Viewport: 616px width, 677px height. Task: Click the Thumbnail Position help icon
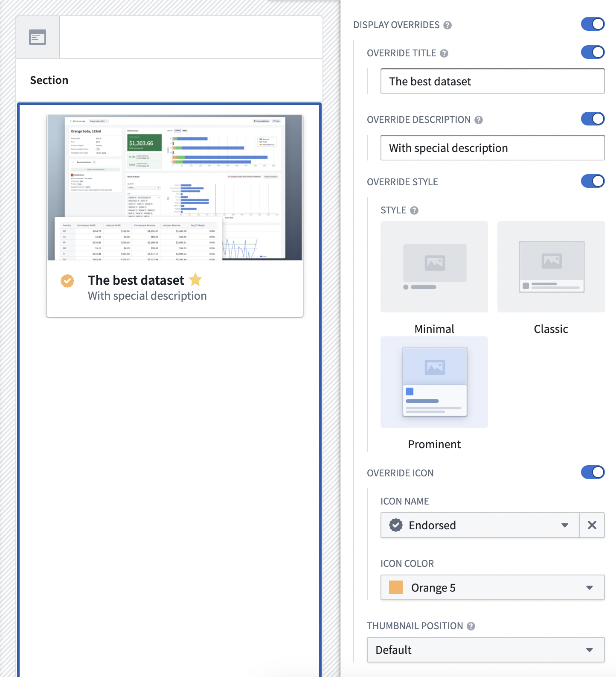(471, 626)
